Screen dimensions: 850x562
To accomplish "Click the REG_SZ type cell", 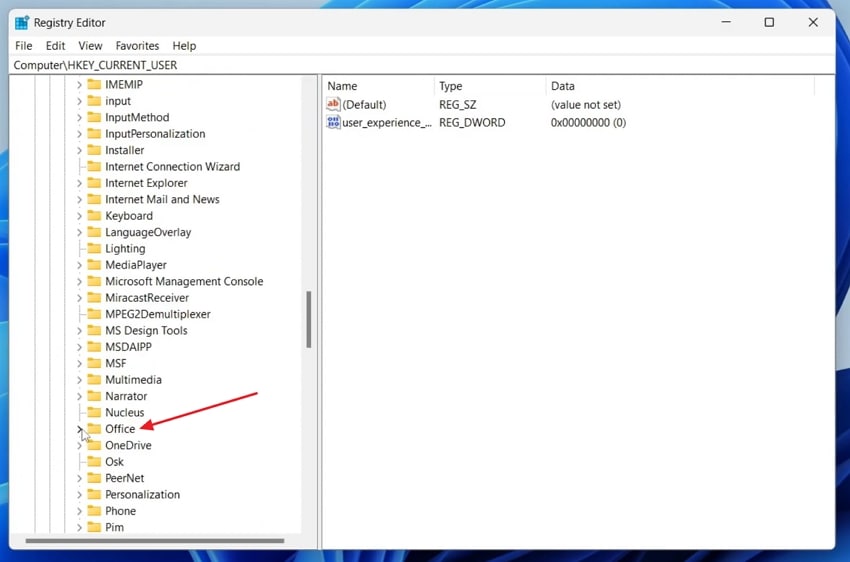I will (458, 105).
